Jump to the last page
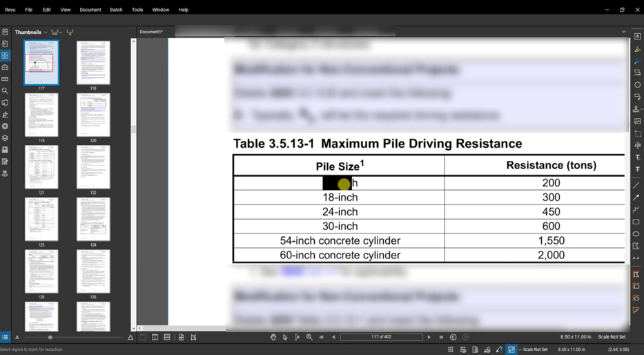The image size is (644, 355). click(441, 337)
